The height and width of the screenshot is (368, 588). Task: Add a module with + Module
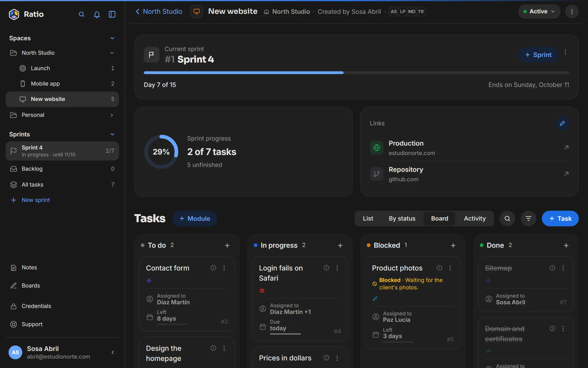point(195,218)
